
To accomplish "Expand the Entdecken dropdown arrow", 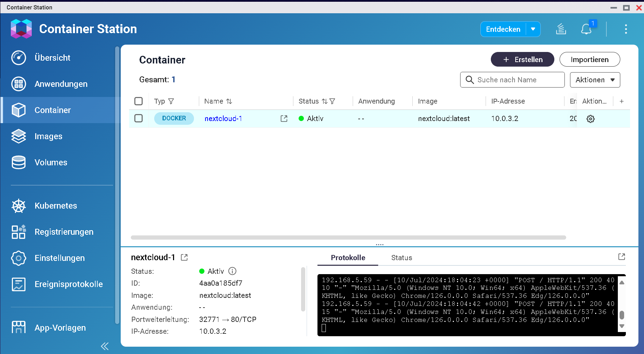I will [x=533, y=29].
